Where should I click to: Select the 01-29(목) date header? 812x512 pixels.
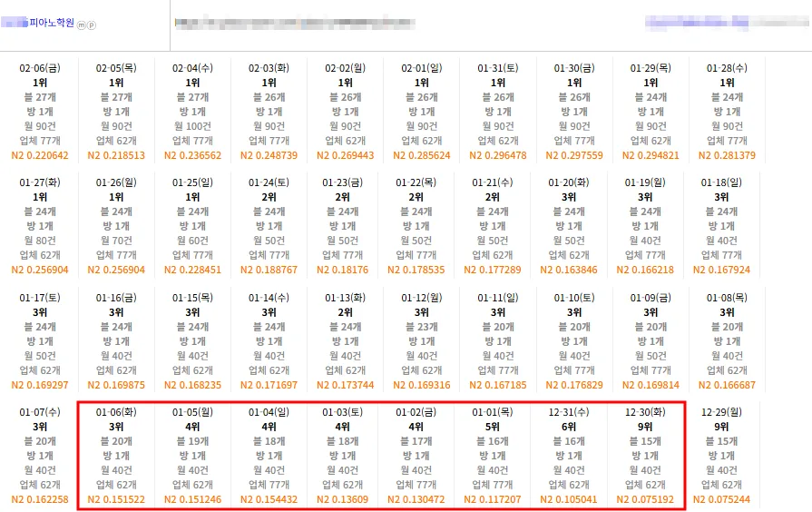coord(651,68)
